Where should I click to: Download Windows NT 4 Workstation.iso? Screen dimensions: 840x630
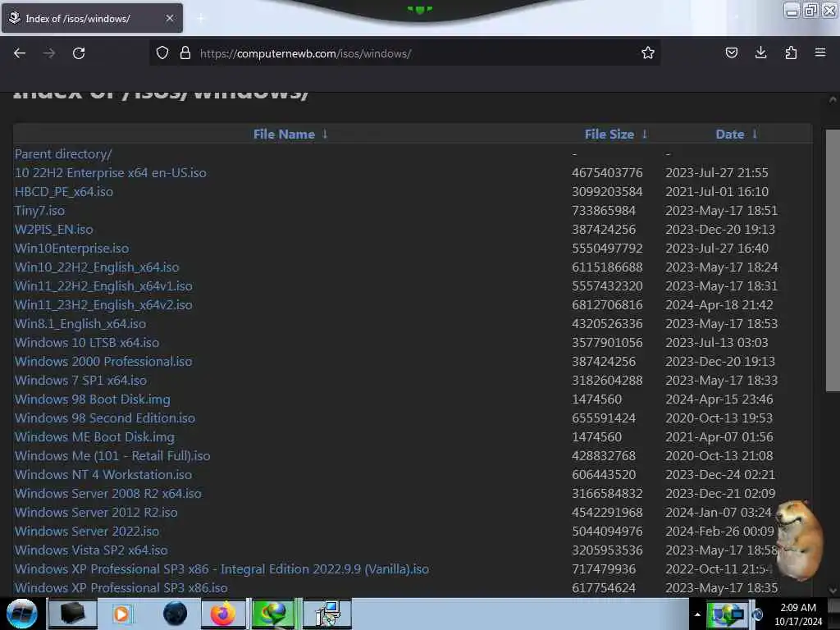coord(103,475)
